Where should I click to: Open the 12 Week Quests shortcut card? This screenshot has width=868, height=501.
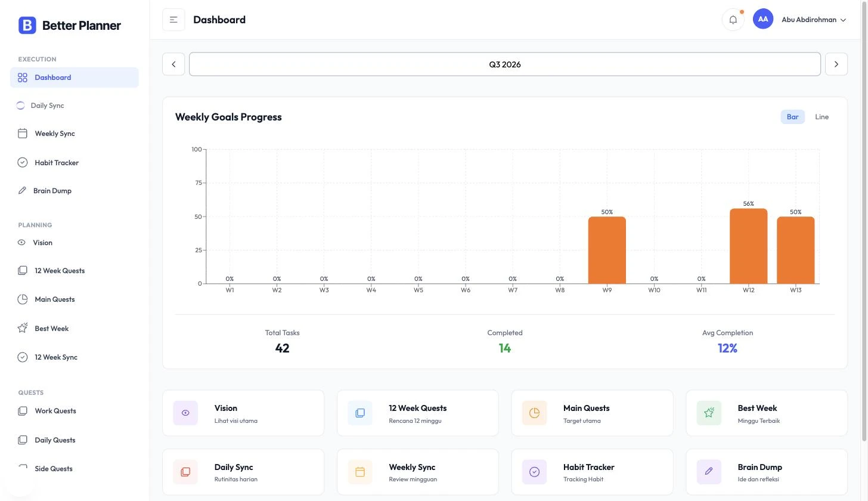[x=418, y=413]
